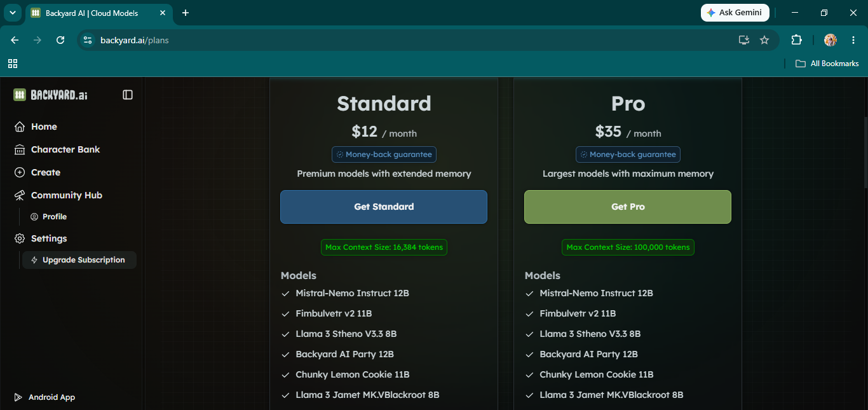This screenshot has width=868, height=410.
Task: Click Llama 3 Stheno V3.3 8B under Pro
Action: (x=590, y=334)
